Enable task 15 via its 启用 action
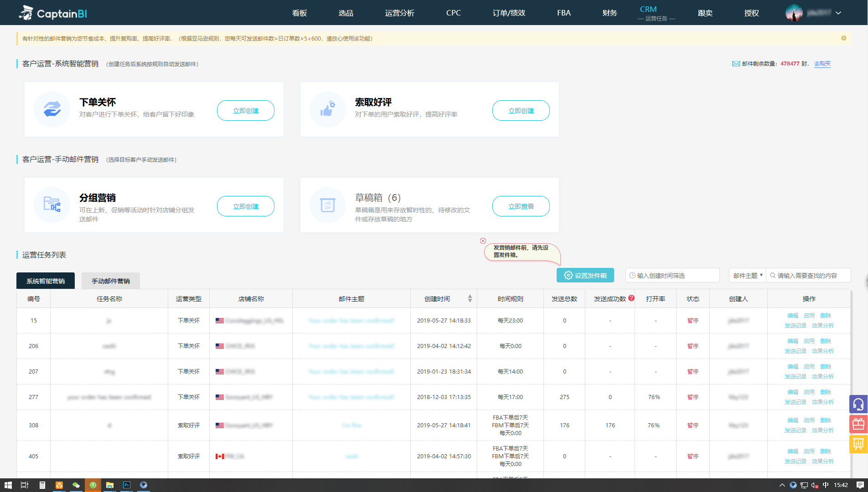The width and height of the screenshot is (868, 492). coord(809,315)
